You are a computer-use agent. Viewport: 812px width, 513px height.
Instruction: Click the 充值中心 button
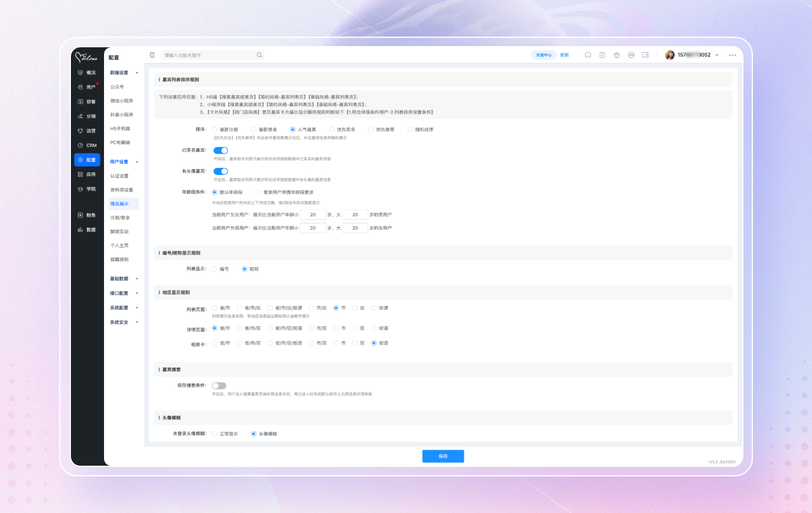[544, 55]
